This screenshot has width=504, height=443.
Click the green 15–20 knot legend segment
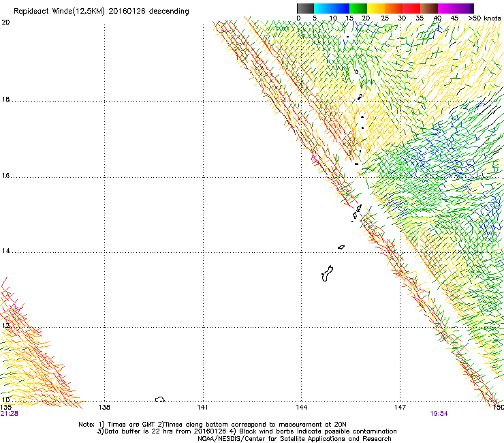coord(358,8)
